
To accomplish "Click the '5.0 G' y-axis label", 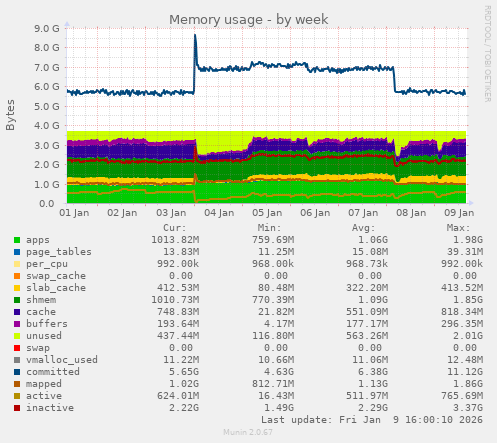I will pyautogui.click(x=46, y=107).
